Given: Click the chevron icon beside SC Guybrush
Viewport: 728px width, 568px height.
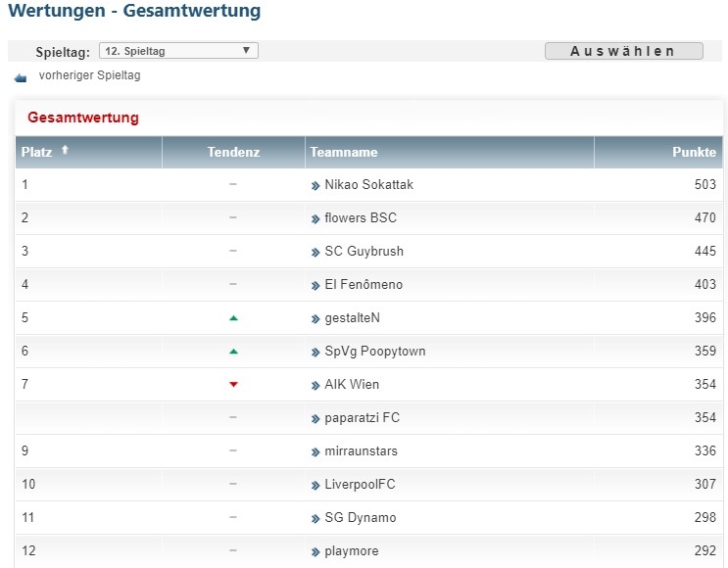Looking at the screenshot, I should tap(315, 252).
